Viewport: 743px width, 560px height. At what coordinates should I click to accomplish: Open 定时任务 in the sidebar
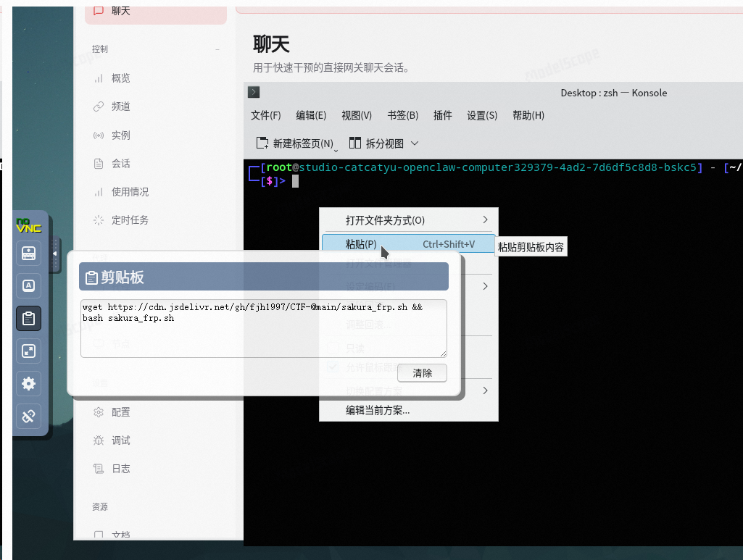click(130, 220)
